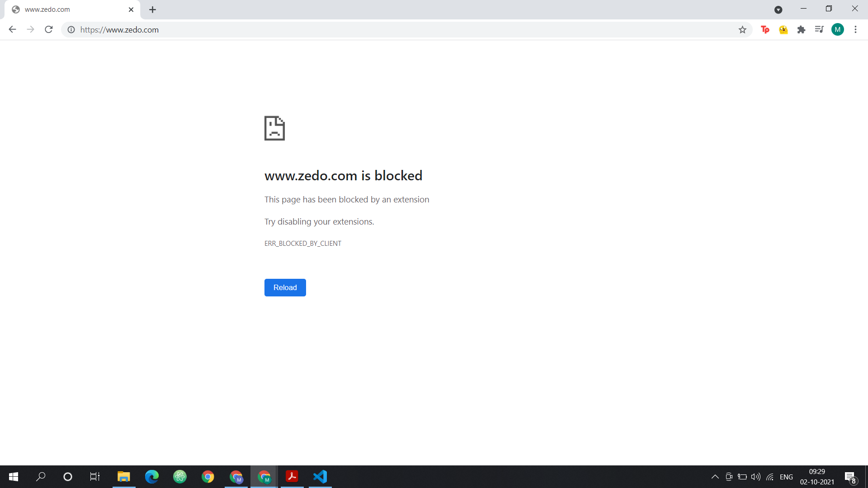Open the Extensions puzzle piece menu
This screenshot has width=868, height=488.
[802, 29]
